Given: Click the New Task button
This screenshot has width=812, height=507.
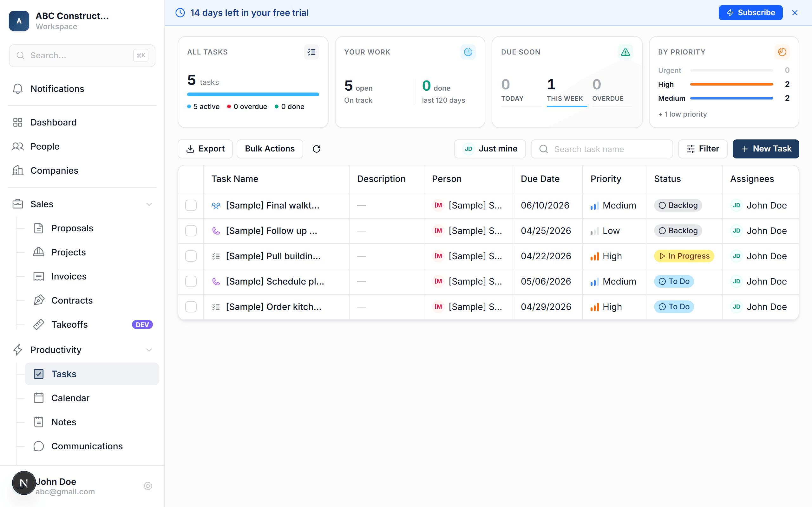Looking at the screenshot, I should (766, 149).
